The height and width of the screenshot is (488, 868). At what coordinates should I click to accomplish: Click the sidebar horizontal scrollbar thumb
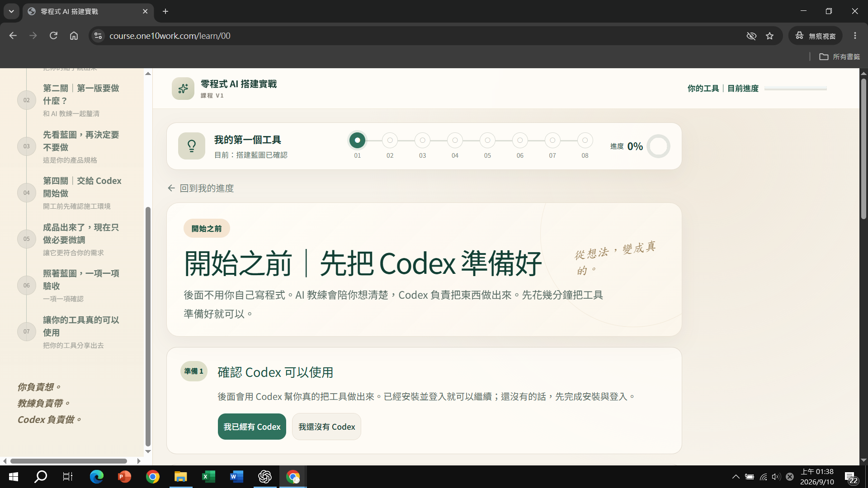pos(69,461)
